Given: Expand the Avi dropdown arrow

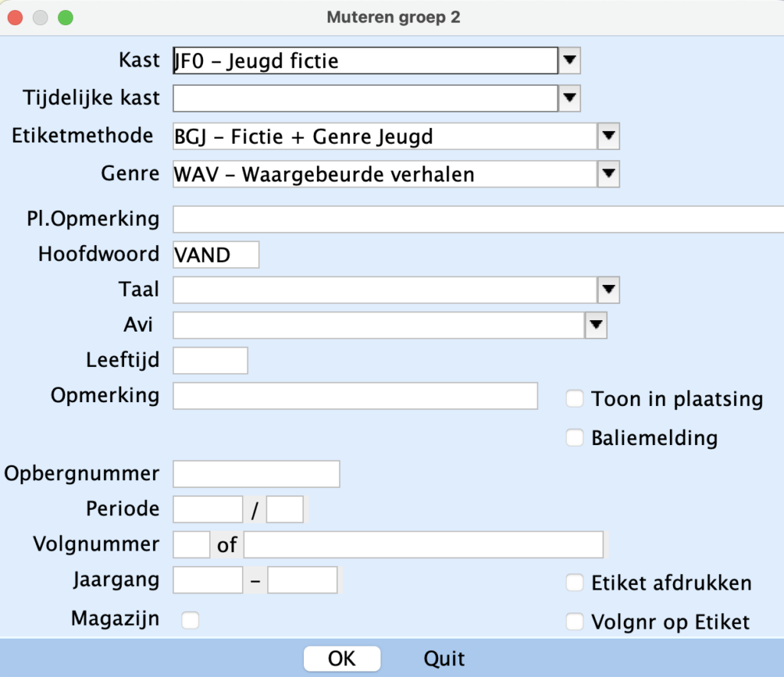Looking at the screenshot, I should click(x=596, y=325).
